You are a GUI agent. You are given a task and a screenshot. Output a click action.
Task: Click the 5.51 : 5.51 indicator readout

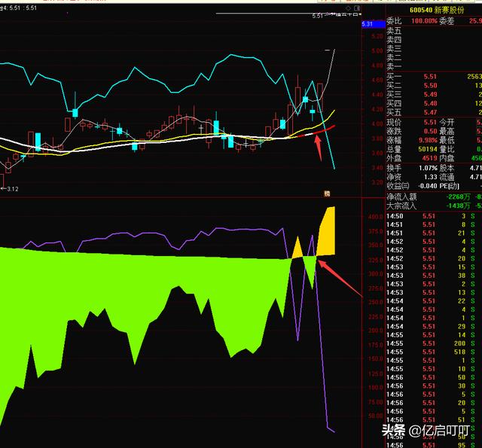coord(23,8)
